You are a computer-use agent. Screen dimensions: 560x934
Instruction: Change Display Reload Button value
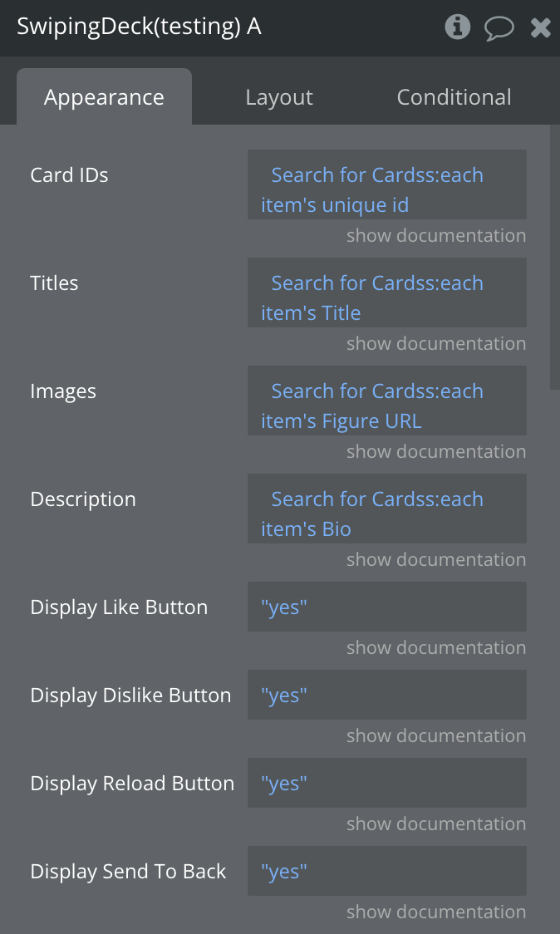tap(386, 783)
